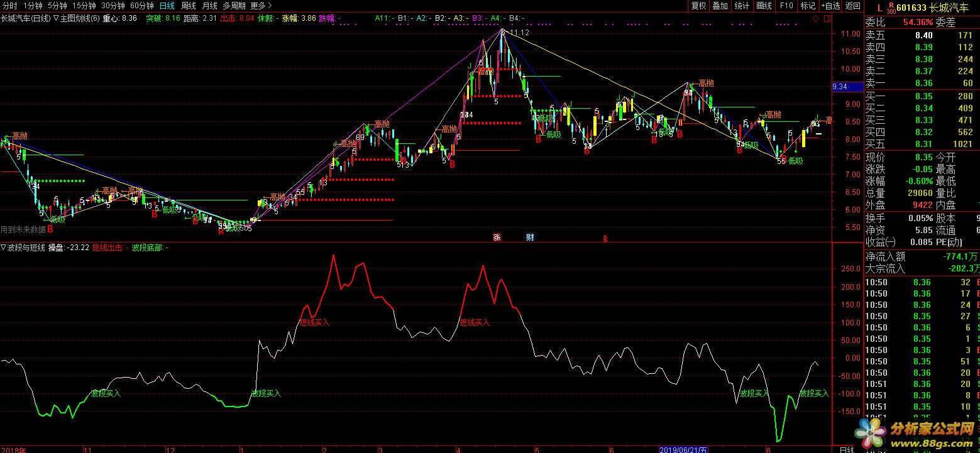Click the 长城汽车(日线) chart title
980x453 pixels.
[x=26, y=18]
